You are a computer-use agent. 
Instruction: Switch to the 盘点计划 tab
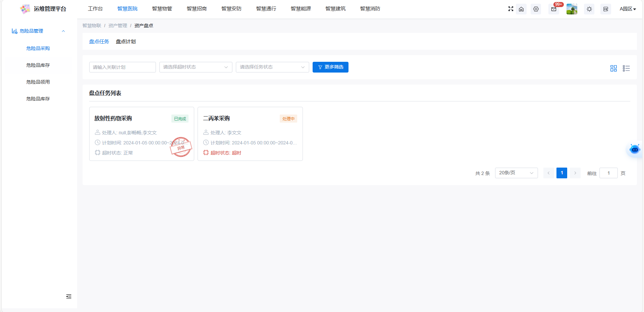pyautogui.click(x=126, y=42)
